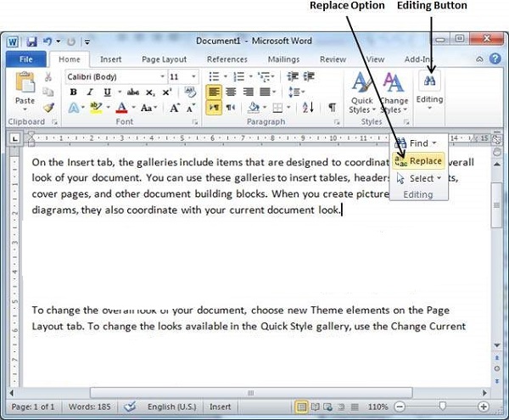This screenshot has height=420, width=509.
Task: Open the font color dropdown arrow
Action: pos(133,108)
